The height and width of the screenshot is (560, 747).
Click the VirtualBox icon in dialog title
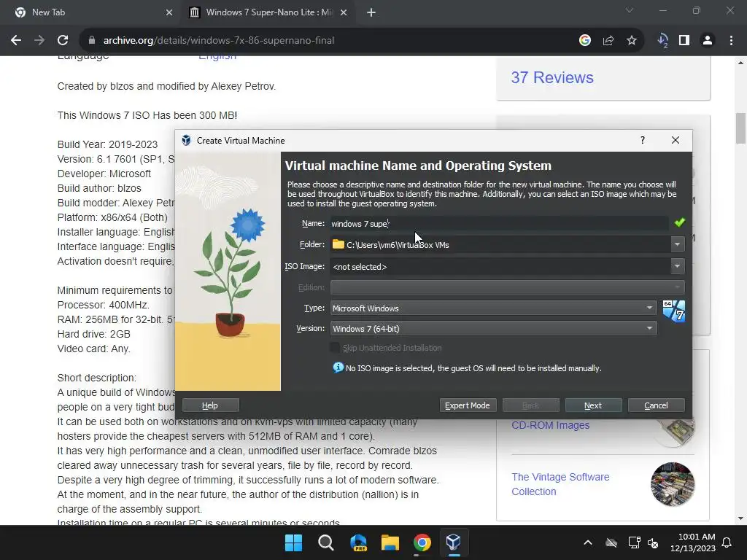[x=186, y=140]
